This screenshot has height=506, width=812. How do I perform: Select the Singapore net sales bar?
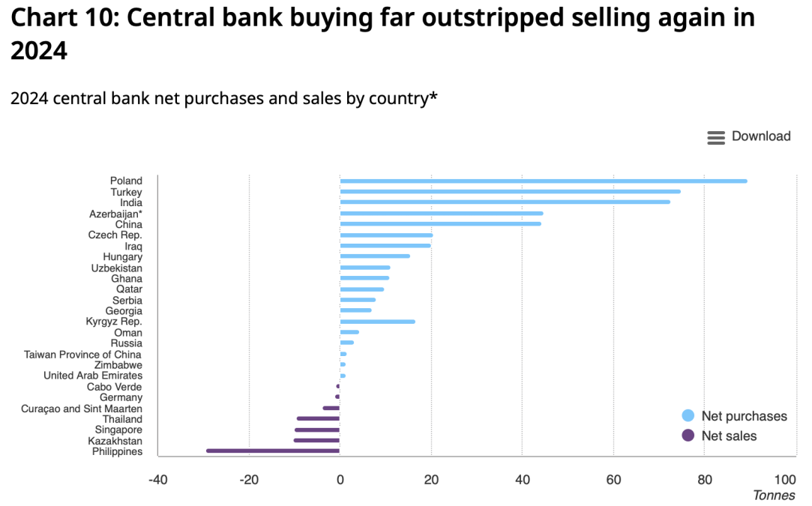point(317,430)
